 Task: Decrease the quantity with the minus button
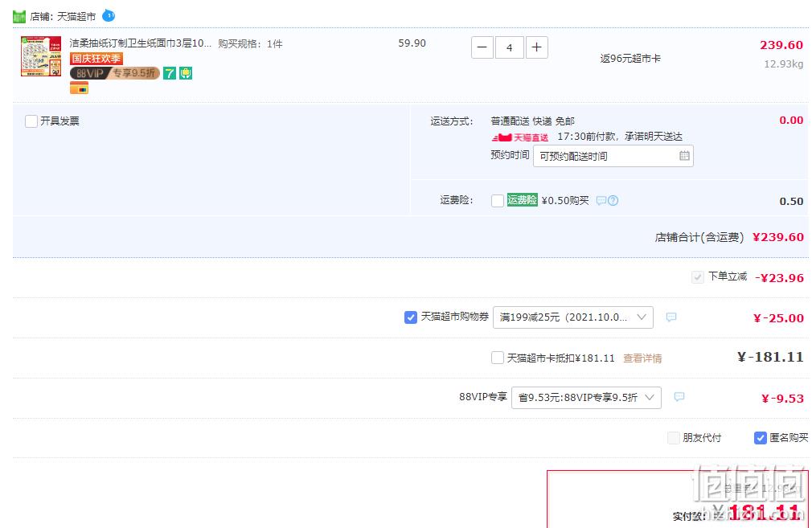pos(482,47)
